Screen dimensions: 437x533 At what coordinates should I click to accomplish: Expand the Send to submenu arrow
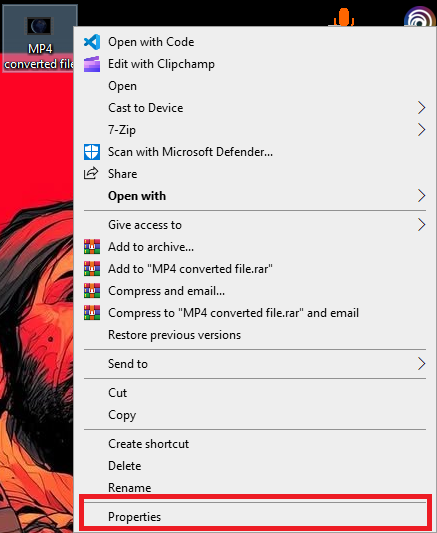tap(421, 364)
